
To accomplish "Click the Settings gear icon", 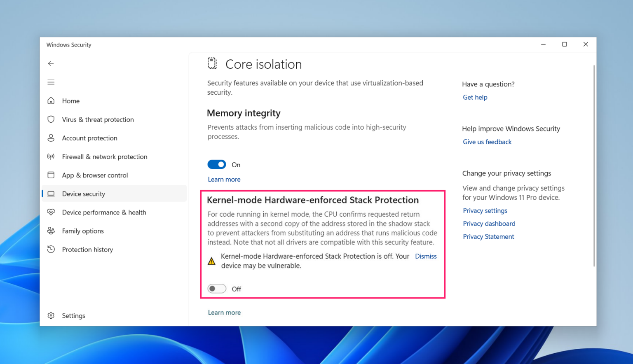I will point(51,315).
